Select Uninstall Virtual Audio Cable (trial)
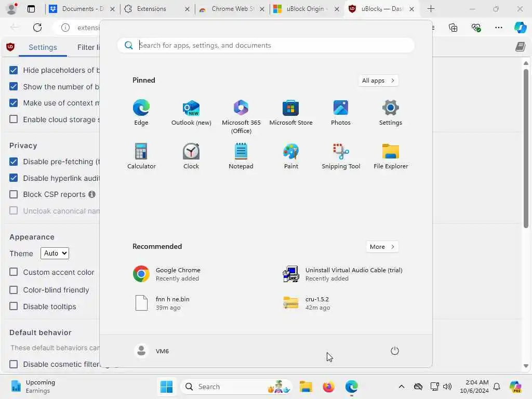This screenshot has height=399, width=532. [343, 274]
